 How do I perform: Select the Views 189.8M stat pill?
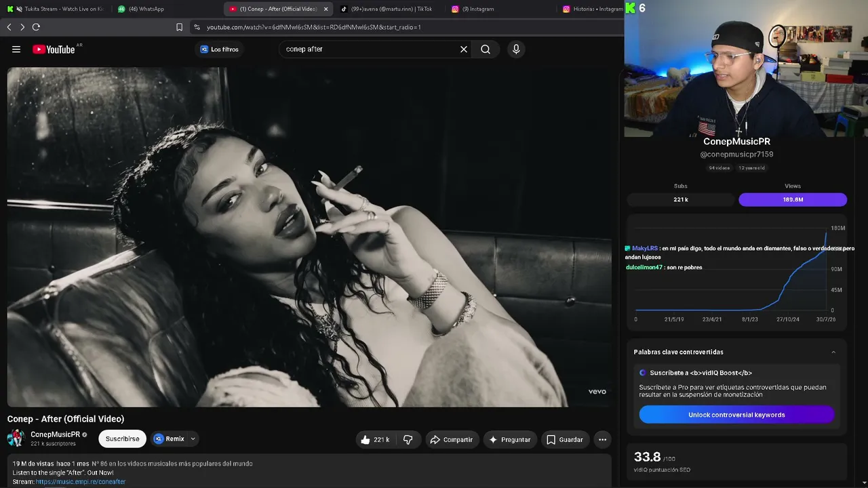click(793, 200)
